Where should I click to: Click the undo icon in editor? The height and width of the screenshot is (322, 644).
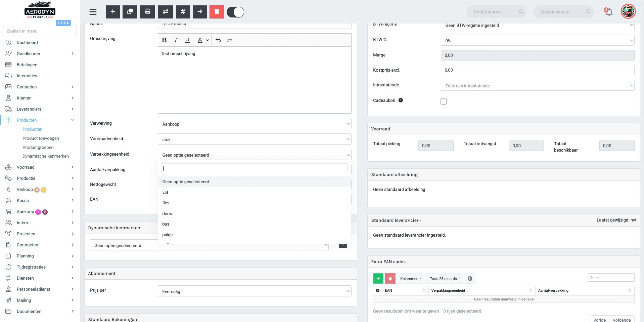[x=218, y=40]
